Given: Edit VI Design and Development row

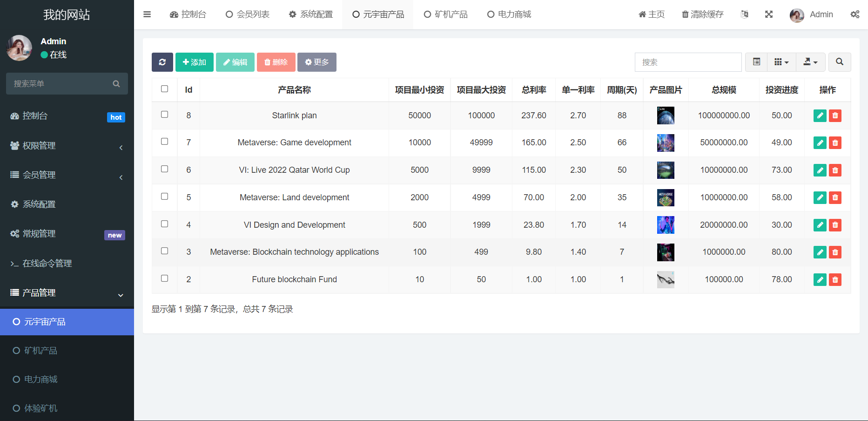Looking at the screenshot, I should pos(820,225).
